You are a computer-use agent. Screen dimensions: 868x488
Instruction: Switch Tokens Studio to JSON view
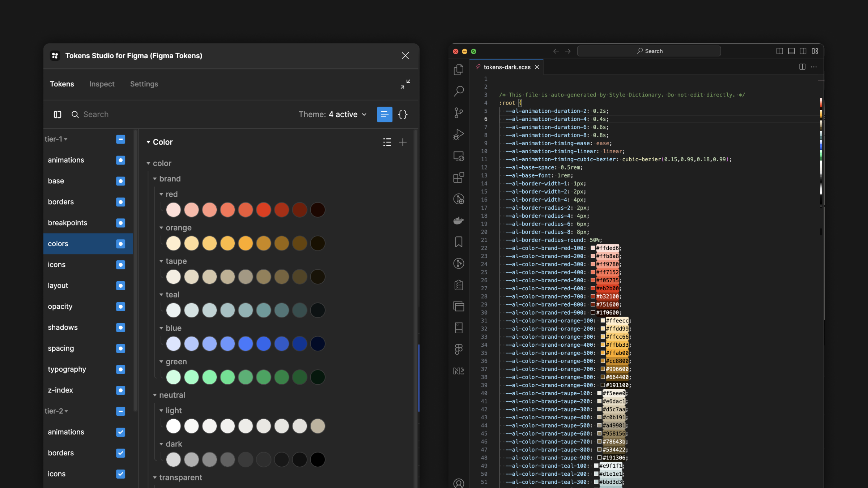pyautogui.click(x=403, y=114)
